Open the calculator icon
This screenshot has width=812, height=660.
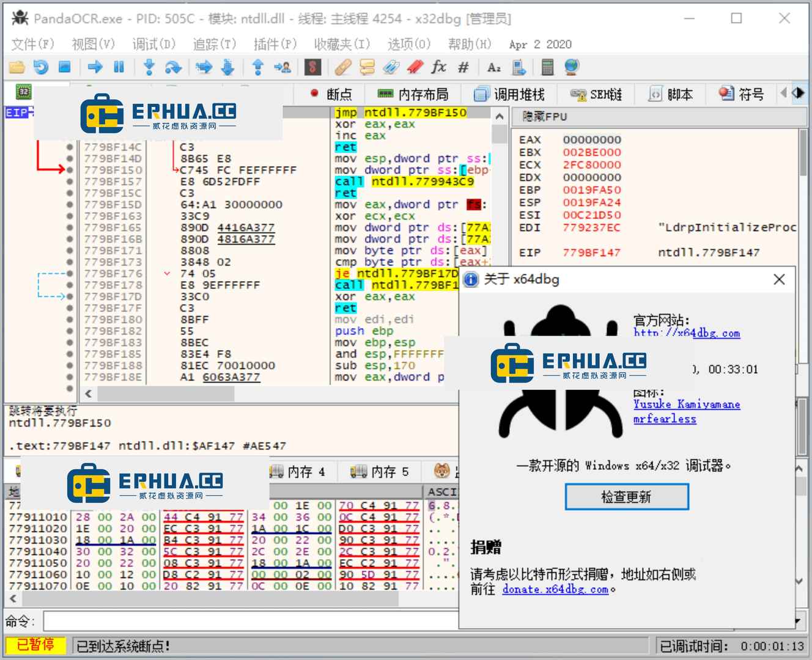(548, 67)
